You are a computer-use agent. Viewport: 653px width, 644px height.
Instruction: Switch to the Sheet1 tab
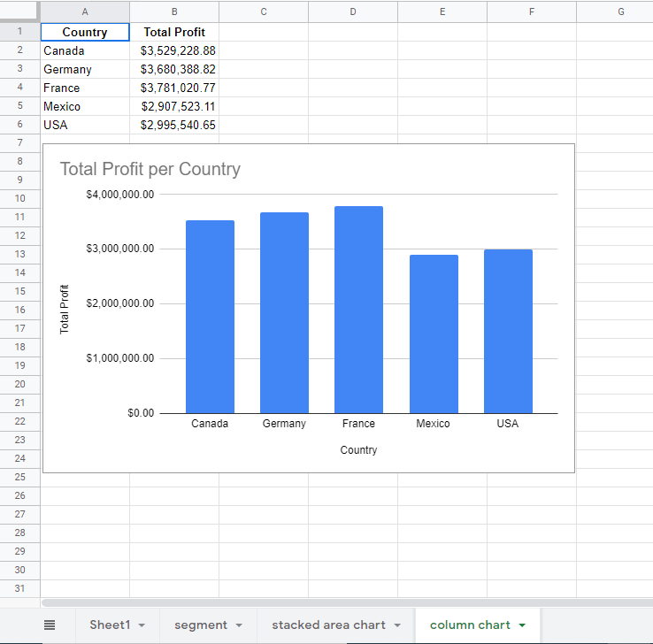click(x=110, y=625)
